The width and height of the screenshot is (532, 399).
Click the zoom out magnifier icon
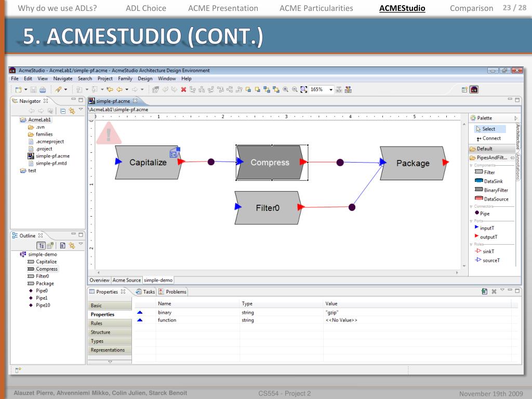[x=295, y=89]
